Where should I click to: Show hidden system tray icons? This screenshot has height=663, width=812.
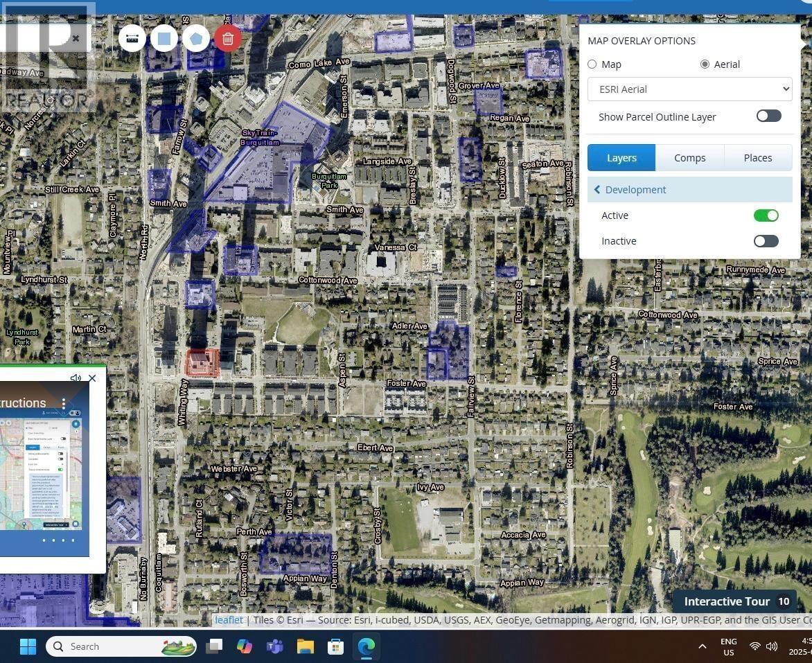coord(702,646)
